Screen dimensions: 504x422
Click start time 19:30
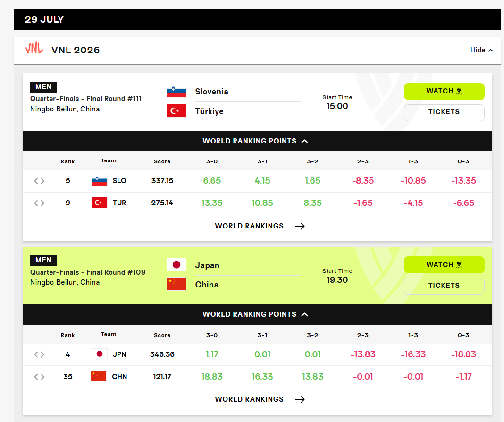[x=337, y=279]
